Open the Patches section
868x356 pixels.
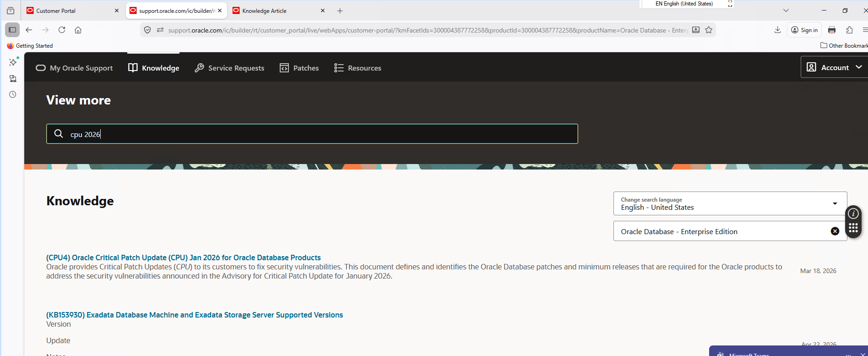tap(299, 68)
